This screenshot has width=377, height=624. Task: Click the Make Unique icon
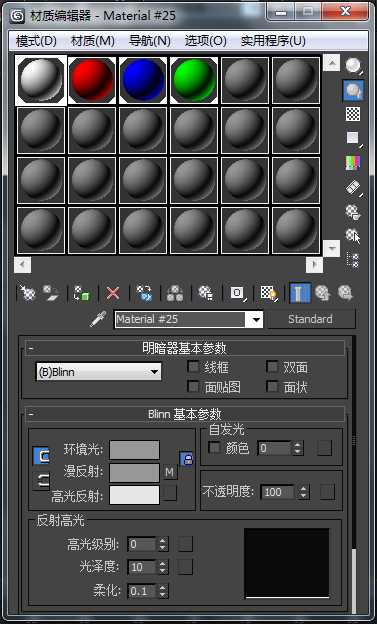(175, 293)
